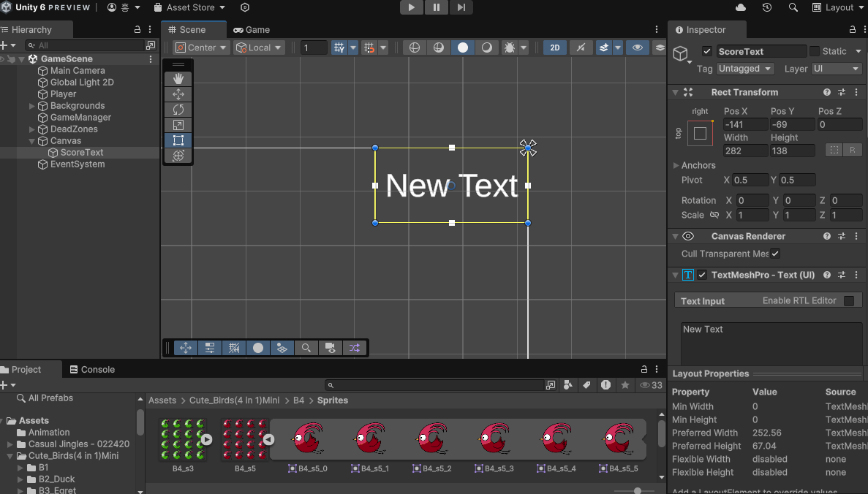This screenshot has width=868, height=494.
Task: Select the Rotate tool
Action: click(x=178, y=110)
